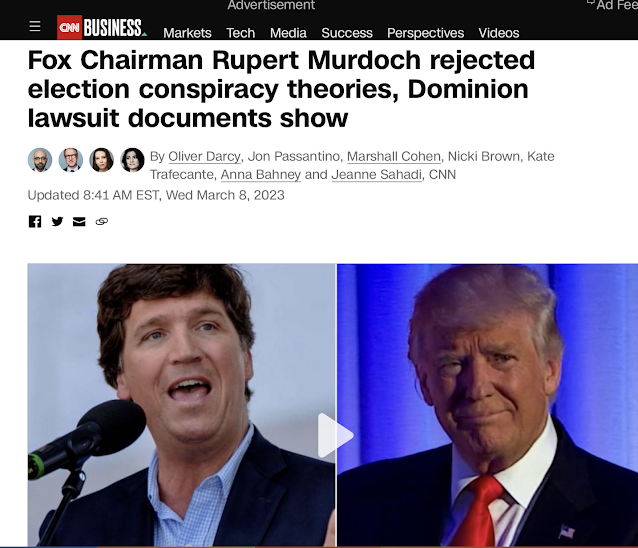
Task: Open Oliver Darcy author link
Action: click(204, 157)
